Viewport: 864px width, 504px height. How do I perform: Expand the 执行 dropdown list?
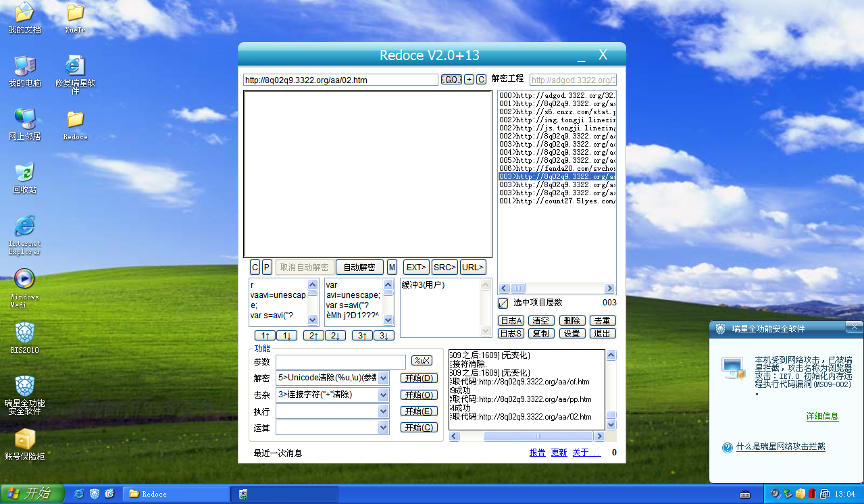384,411
